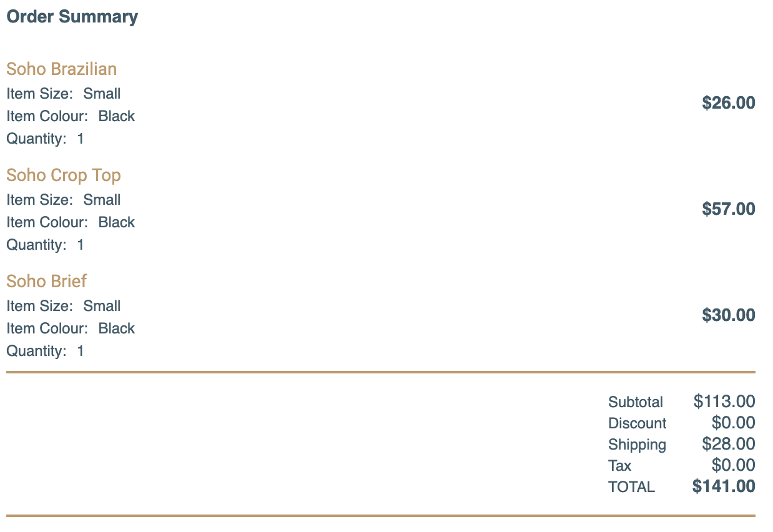Click Item Size Small under Soho Brazilian

coord(64,94)
